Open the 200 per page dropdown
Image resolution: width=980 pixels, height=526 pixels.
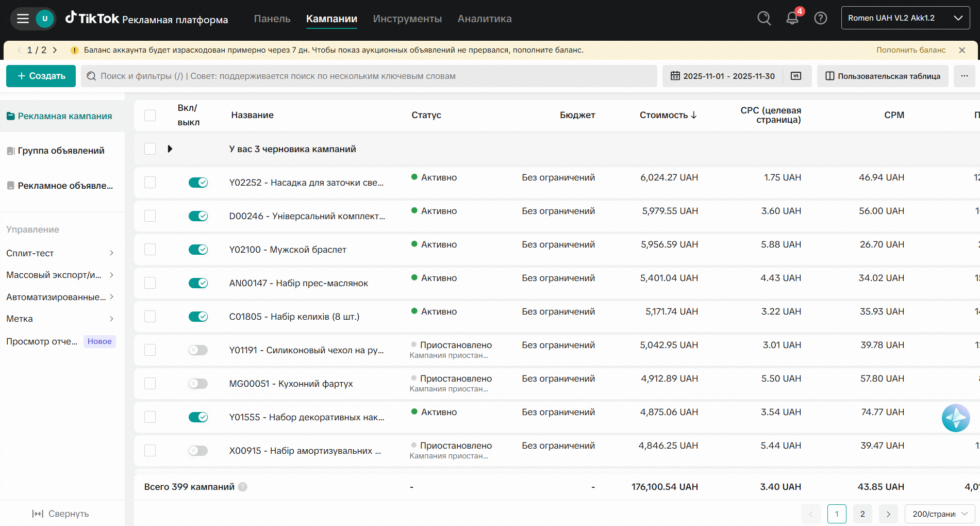pos(939,514)
